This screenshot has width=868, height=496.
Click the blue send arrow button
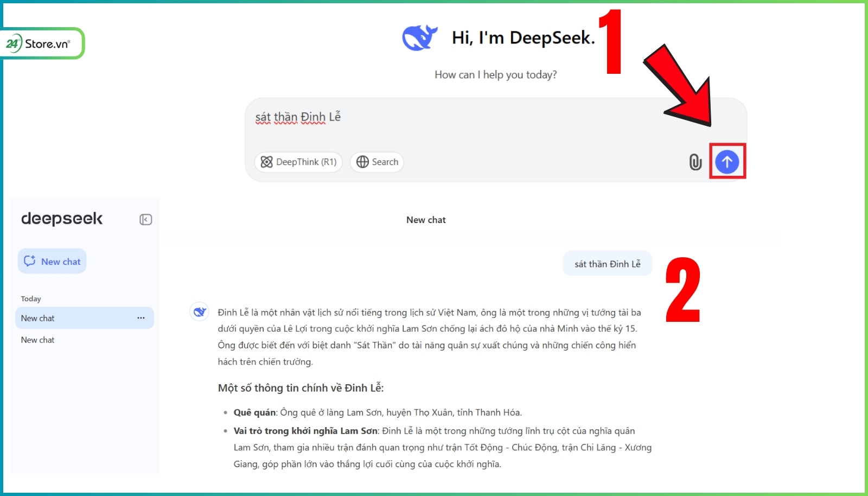727,162
